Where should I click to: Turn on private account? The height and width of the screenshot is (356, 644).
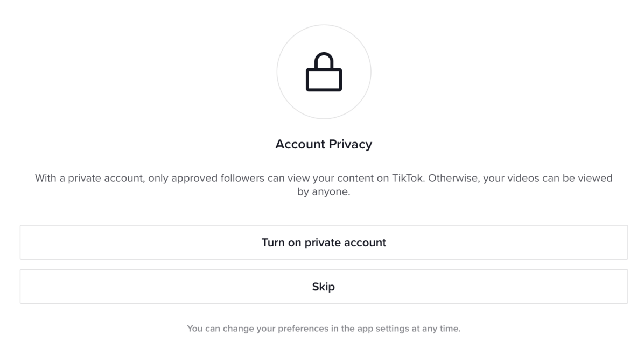click(324, 243)
